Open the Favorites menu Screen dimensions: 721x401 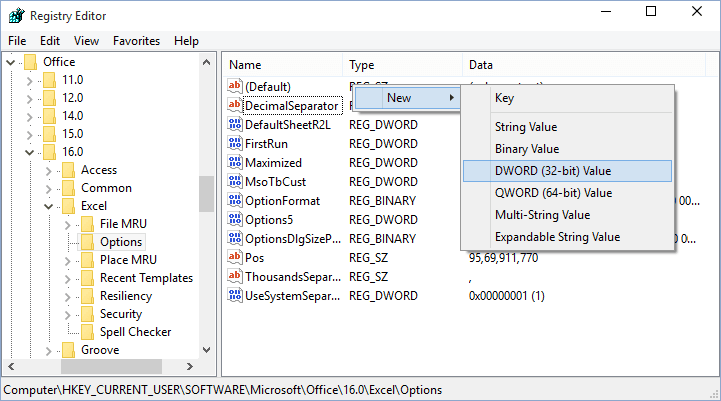[137, 41]
